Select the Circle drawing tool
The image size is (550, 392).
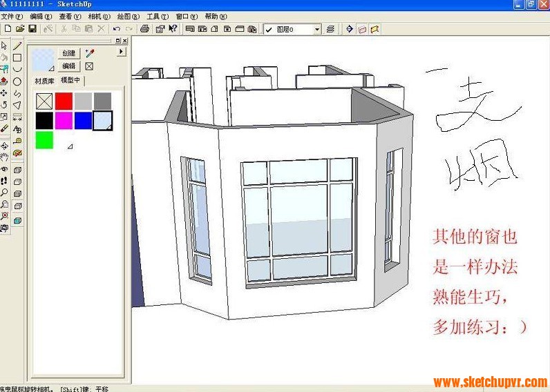coord(17,81)
